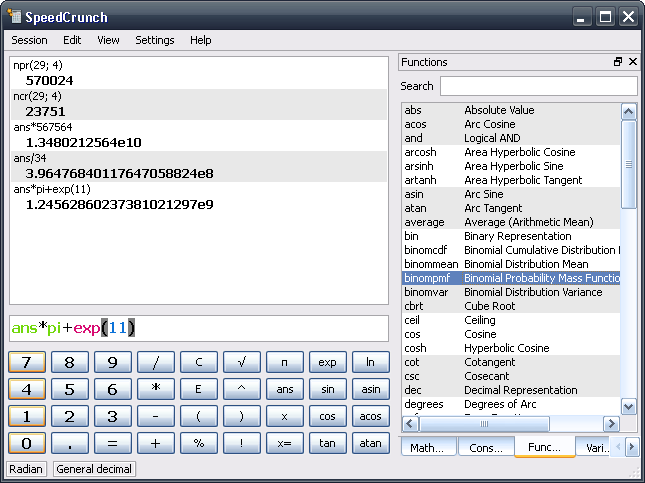
Task: Float the Functions dock panel
Action: point(617,62)
